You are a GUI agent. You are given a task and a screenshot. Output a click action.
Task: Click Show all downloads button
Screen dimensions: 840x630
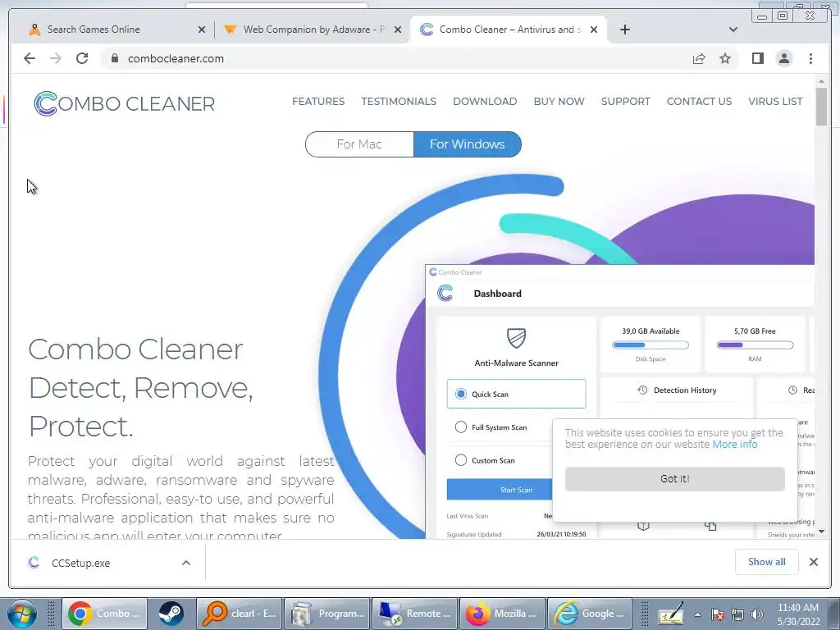tap(767, 561)
